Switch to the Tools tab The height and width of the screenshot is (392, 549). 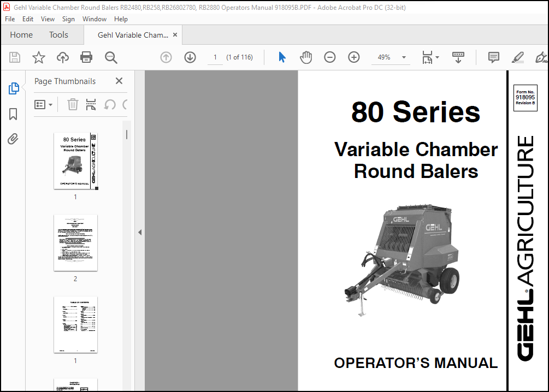(58, 34)
